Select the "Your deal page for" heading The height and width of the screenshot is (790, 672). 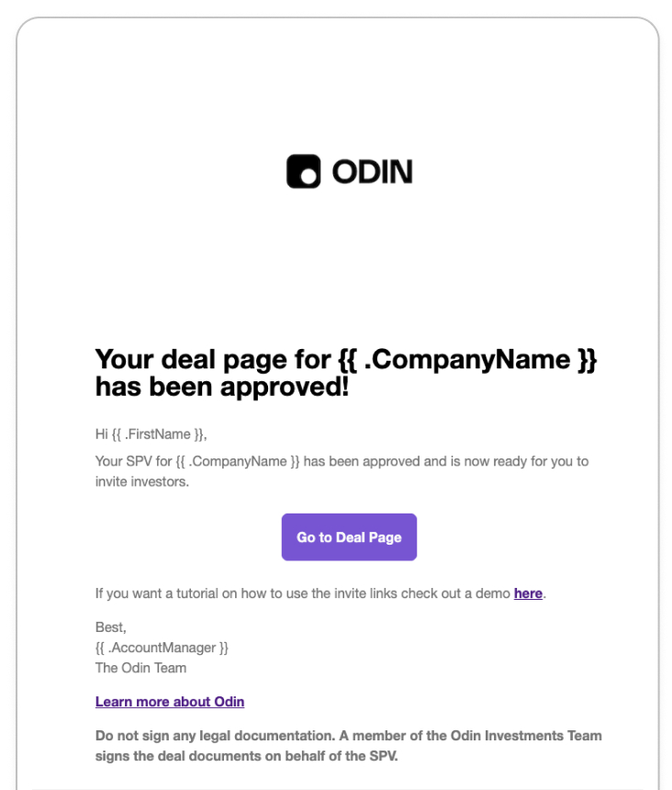pos(213,360)
